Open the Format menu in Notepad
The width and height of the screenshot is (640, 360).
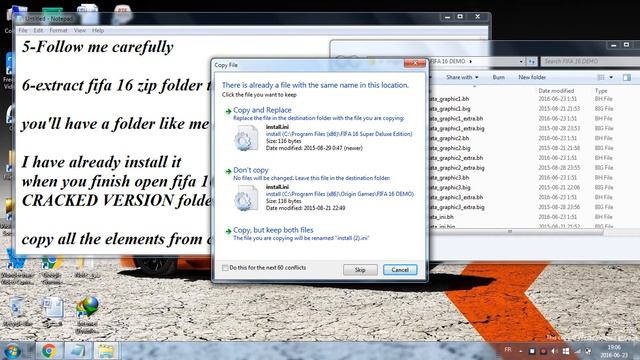[58, 31]
